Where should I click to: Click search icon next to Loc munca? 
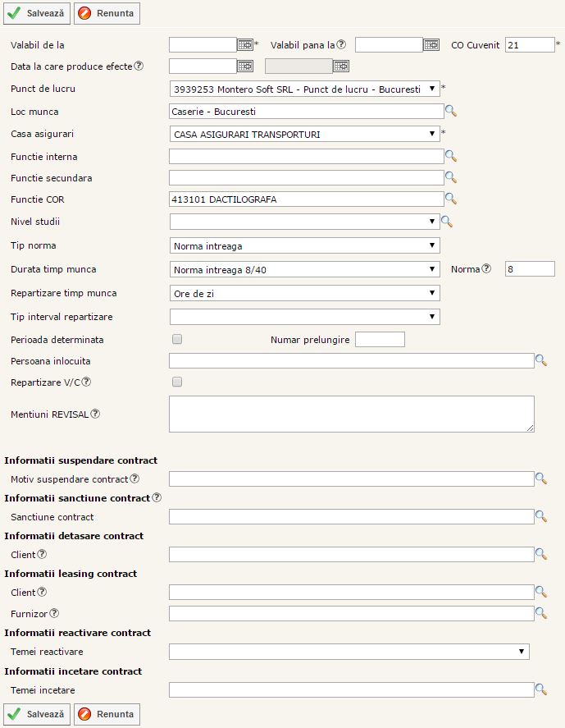(x=450, y=110)
